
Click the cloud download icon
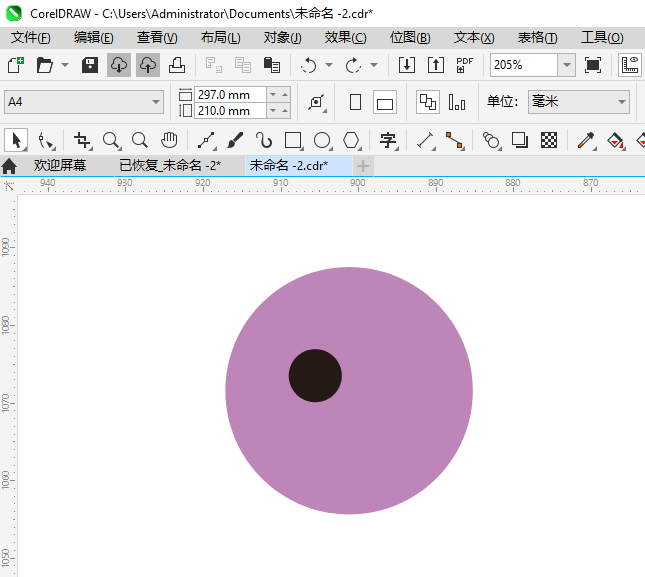click(x=119, y=65)
